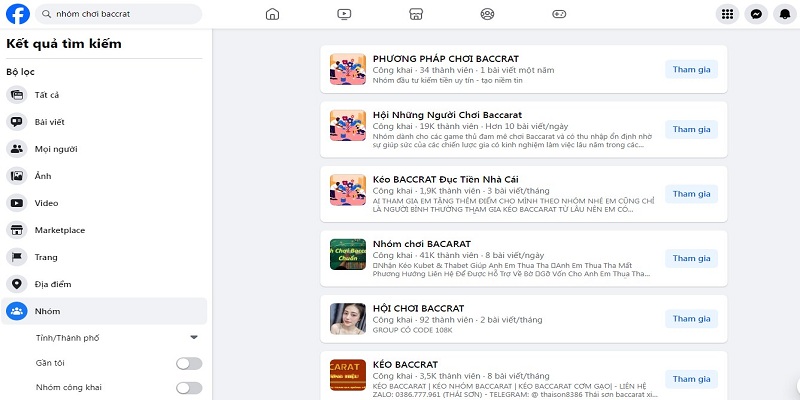Toggle the Gần tôi switch
Image resolution: width=800 pixels, height=400 pixels.
click(x=189, y=363)
